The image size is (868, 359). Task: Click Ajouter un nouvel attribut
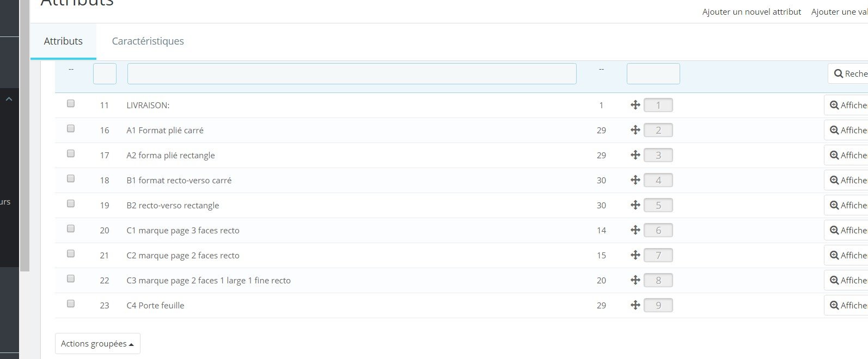tap(751, 12)
